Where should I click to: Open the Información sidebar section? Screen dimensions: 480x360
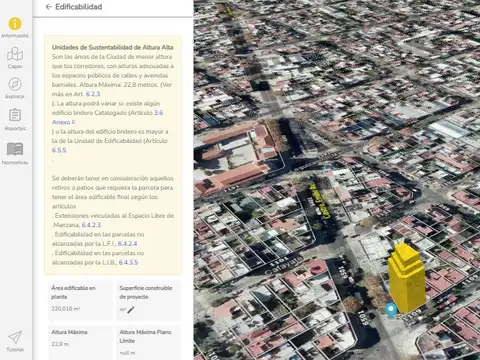tap(15, 27)
